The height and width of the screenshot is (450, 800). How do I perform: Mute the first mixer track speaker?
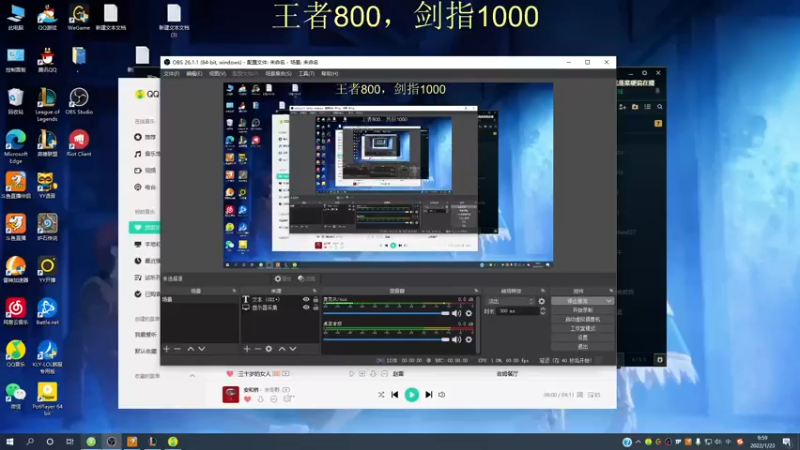click(457, 313)
